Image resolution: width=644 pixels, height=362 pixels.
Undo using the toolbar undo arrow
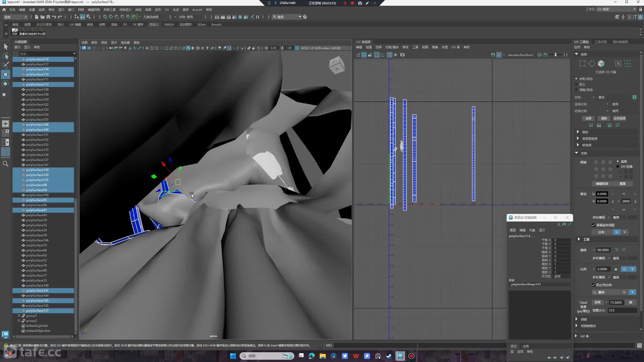click(54, 17)
